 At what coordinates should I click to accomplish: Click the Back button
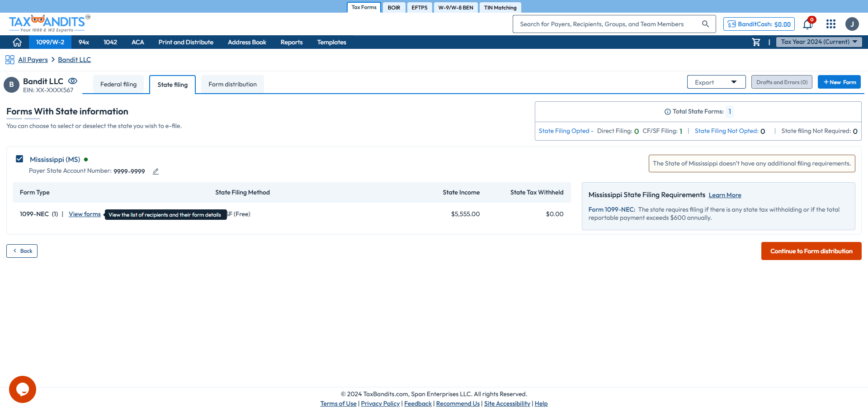[22, 251]
